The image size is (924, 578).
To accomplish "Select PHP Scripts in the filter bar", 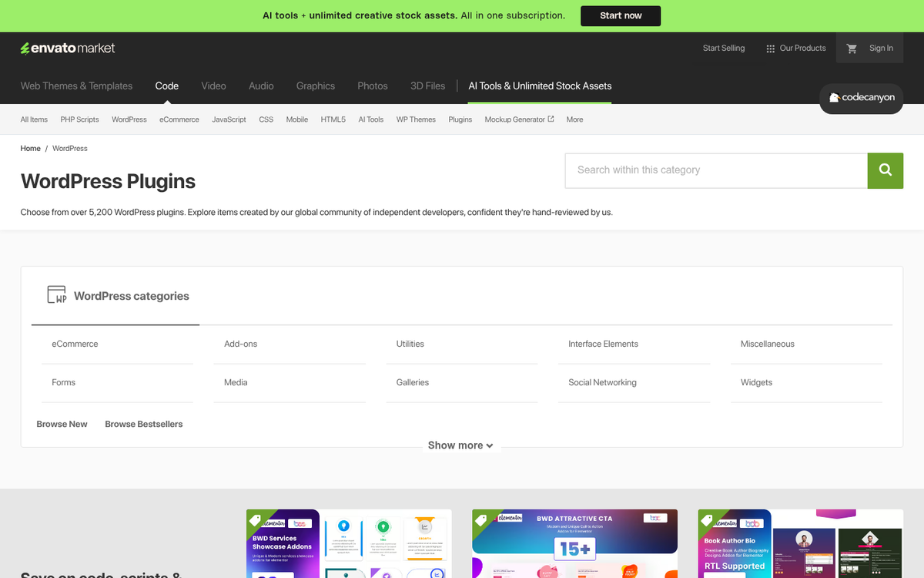I will click(x=79, y=119).
